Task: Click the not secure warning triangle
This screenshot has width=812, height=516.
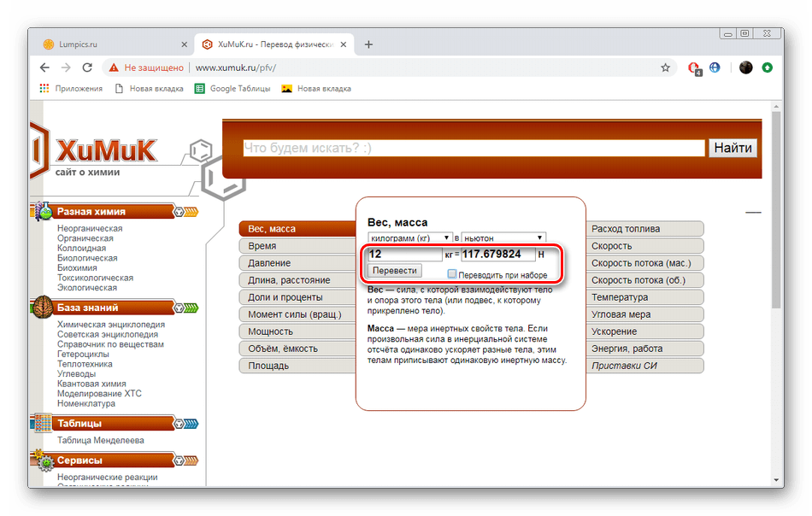Action: tap(114, 67)
